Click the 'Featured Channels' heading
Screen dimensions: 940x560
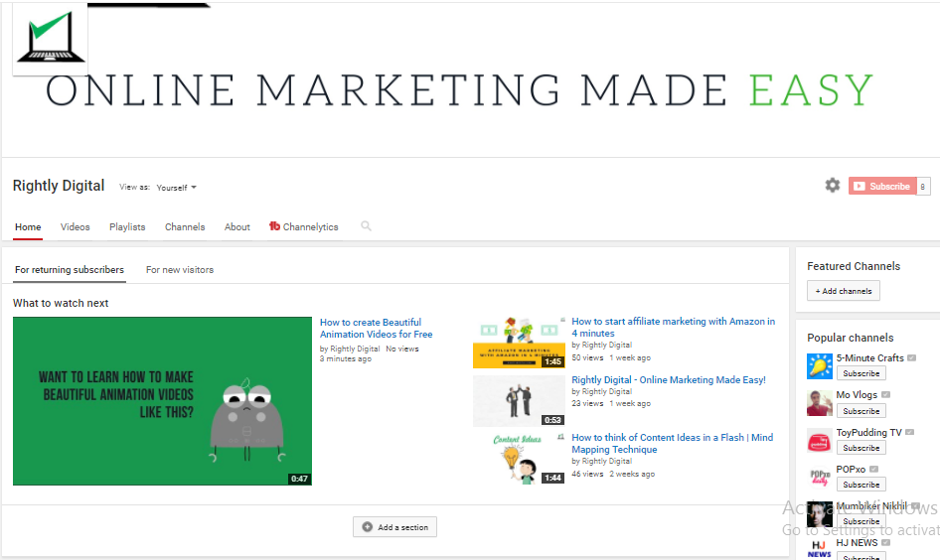(x=854, y=266)
